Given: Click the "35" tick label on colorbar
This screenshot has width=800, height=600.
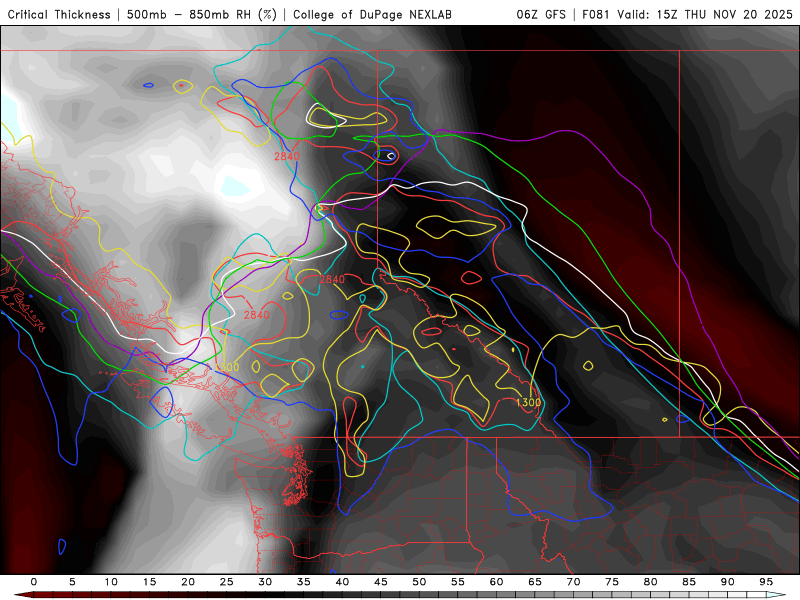Looking at the screenshot, I should [x=304, y=582].
